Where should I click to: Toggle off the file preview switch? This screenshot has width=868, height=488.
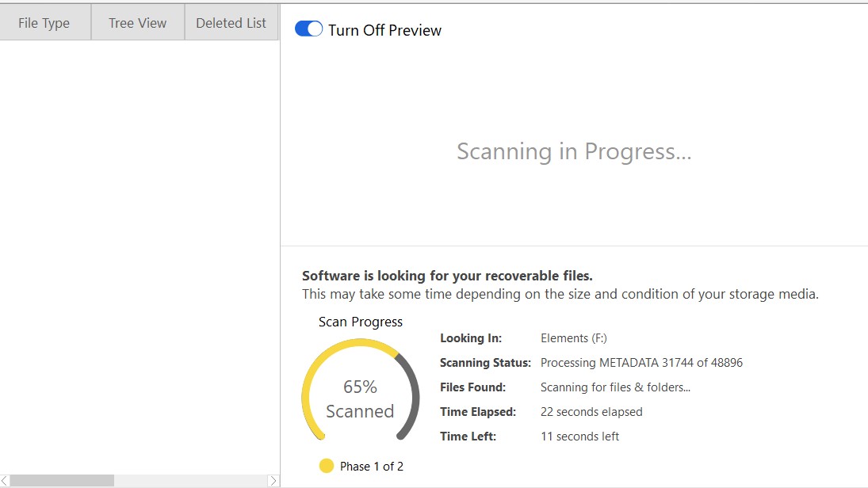click(x=308, y=28)
